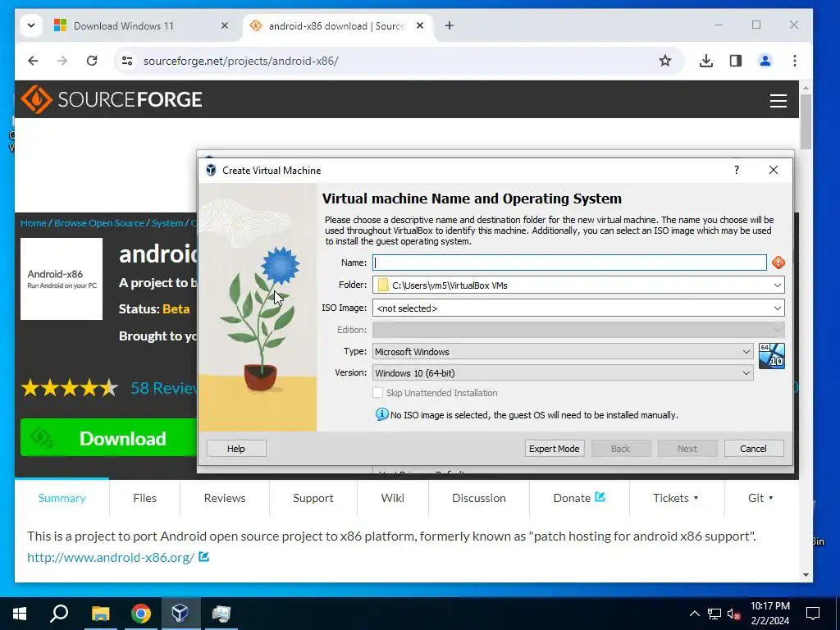Open the Donate tab
The width and height of the screenshot is (840, 630).
[x=579, y=498]
